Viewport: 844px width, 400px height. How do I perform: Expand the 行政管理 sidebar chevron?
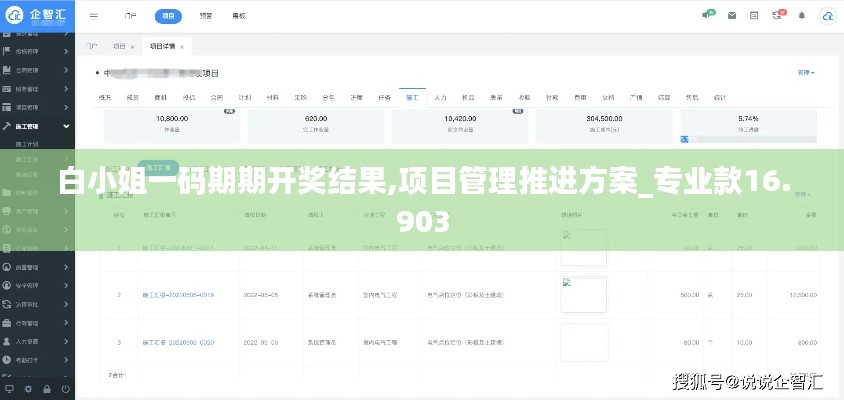point(66,323)
